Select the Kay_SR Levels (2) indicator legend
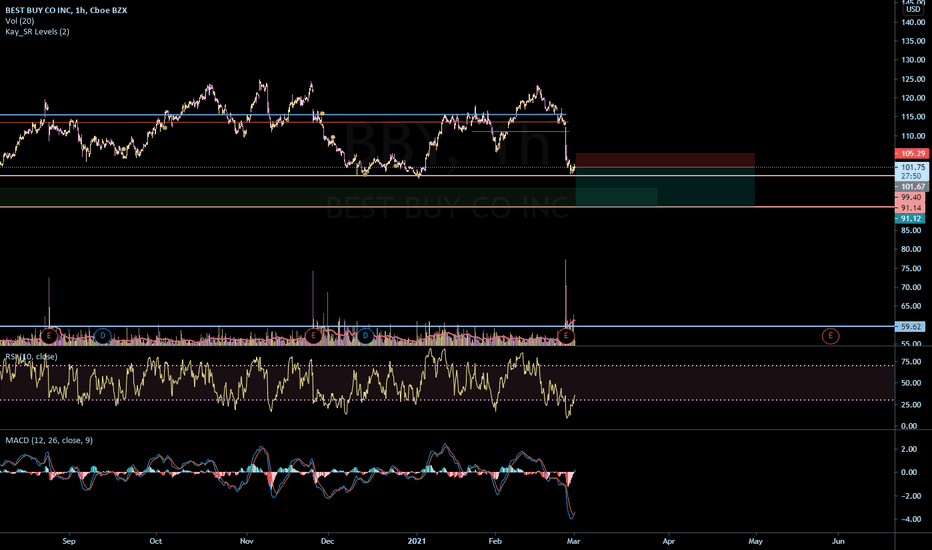 pyautogui.click(x=37, y=32)
